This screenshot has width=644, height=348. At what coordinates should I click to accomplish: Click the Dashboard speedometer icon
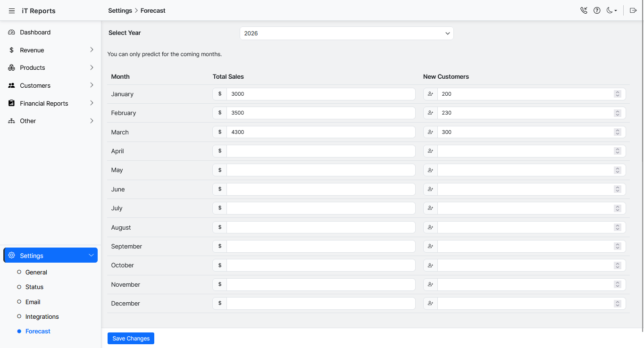click(12, 33)
